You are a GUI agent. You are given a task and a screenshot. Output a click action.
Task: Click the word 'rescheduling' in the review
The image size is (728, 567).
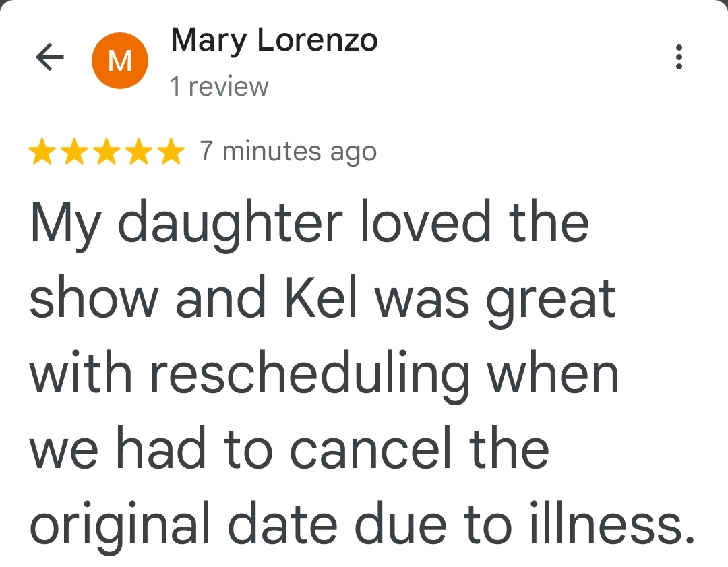point(309,377)
